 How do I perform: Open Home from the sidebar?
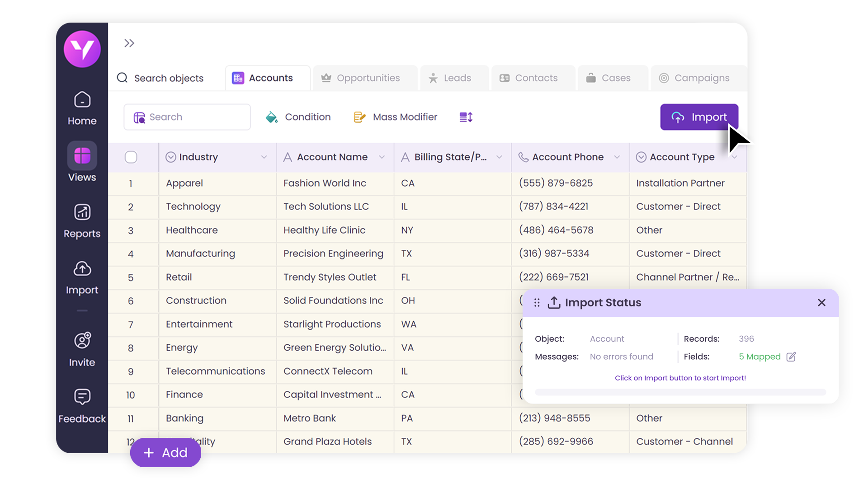82,108
